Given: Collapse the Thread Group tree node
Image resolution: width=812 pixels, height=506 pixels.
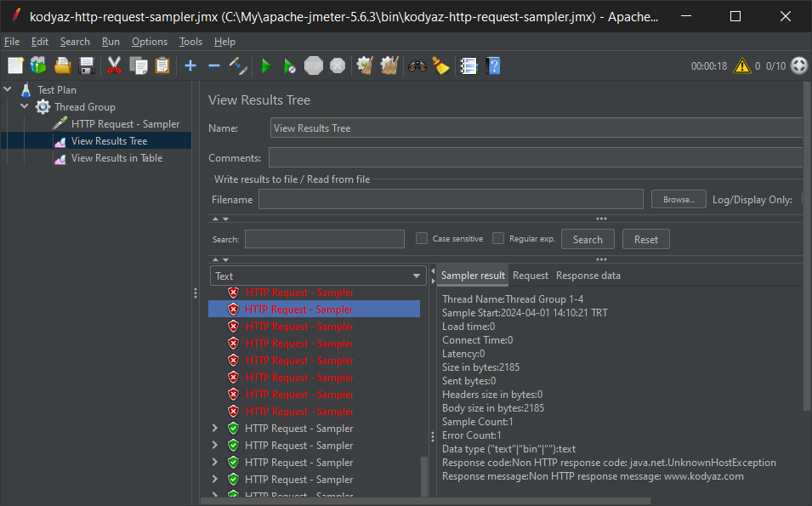Looking at the screenshot, I should pos(25,106).
